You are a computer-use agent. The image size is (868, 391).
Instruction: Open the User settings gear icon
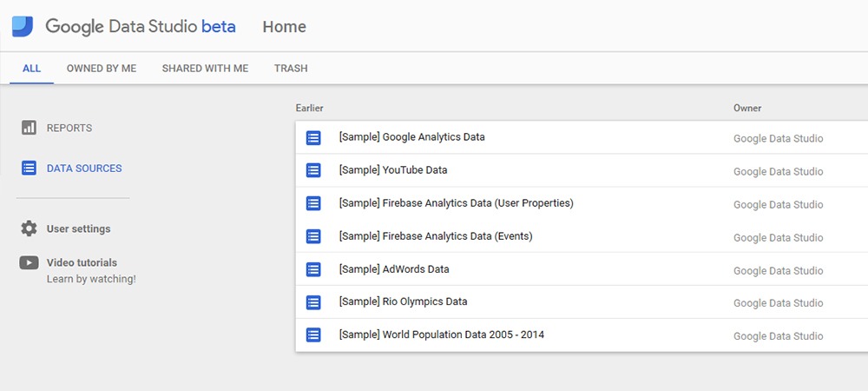(x=29, y=229)
